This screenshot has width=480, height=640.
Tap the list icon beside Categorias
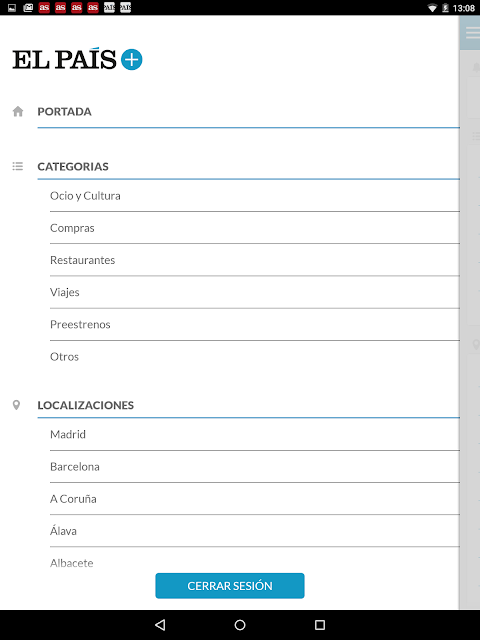(18, 166)
